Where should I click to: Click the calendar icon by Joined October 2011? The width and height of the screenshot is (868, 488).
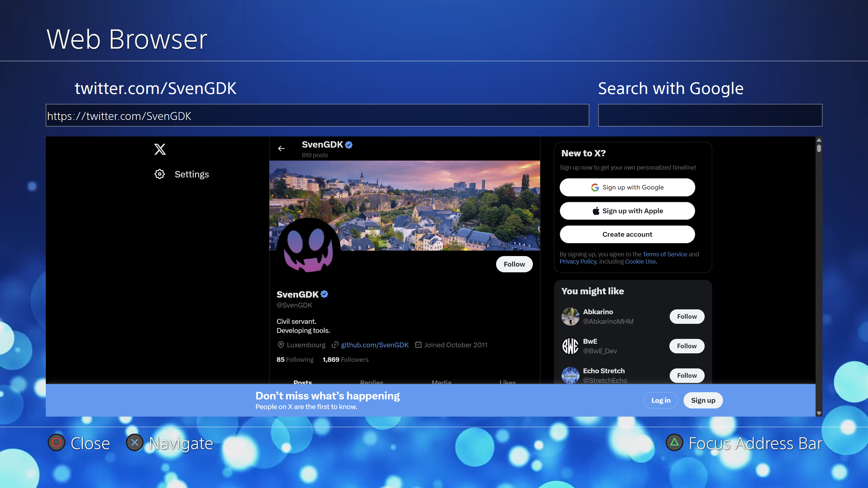(418, 345)
